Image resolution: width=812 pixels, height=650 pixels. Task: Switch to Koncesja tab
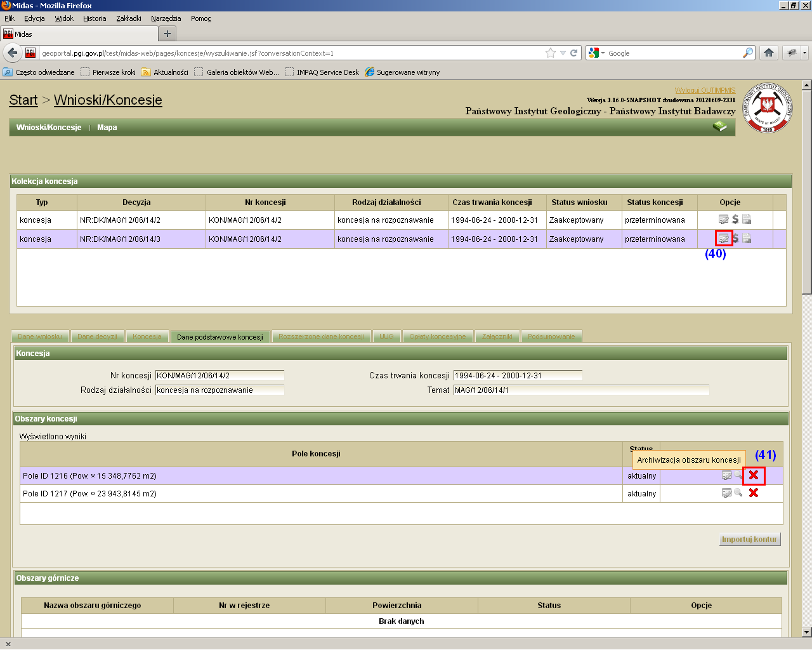tap(147, 336)
